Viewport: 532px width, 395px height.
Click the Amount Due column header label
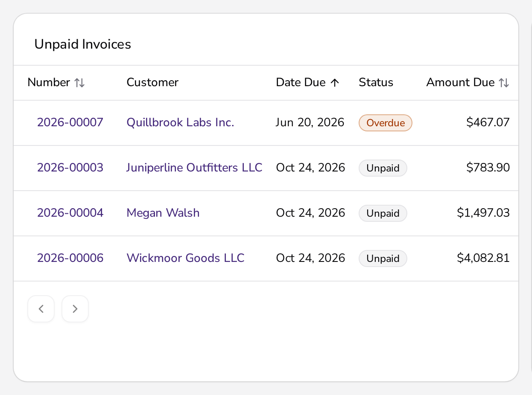(461, 83)
